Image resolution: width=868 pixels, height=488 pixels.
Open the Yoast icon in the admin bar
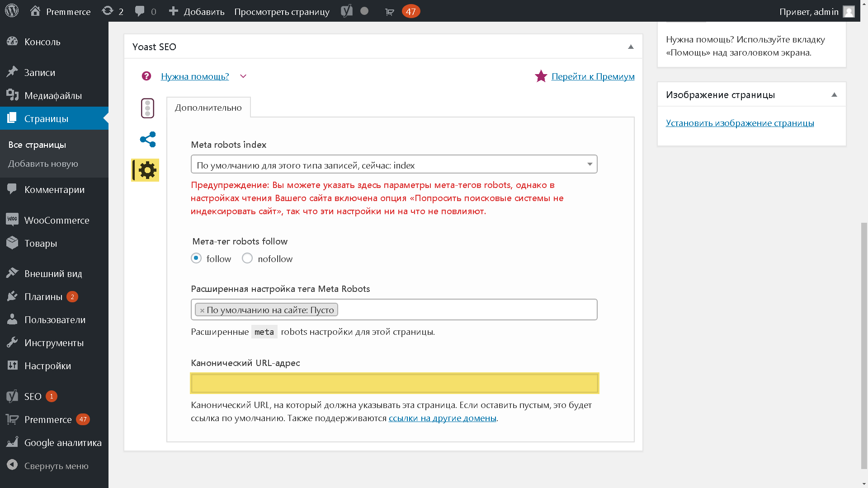pos(347,11)
